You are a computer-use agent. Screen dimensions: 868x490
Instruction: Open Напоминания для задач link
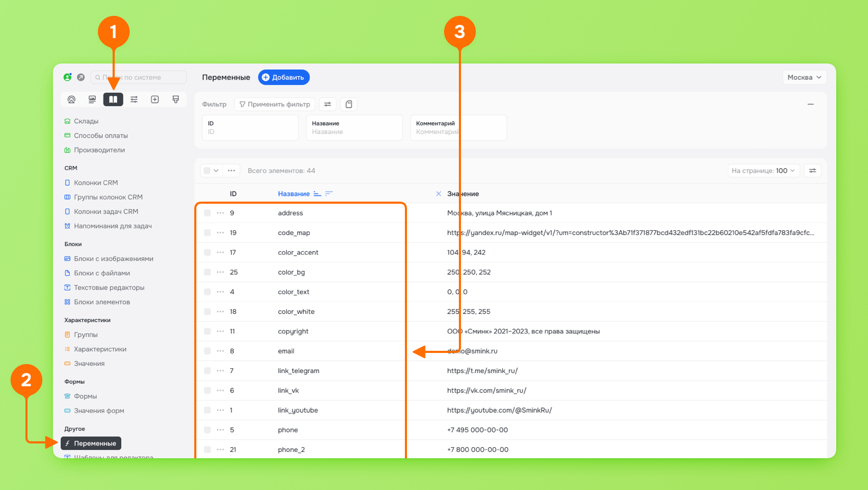coord(113,226)
